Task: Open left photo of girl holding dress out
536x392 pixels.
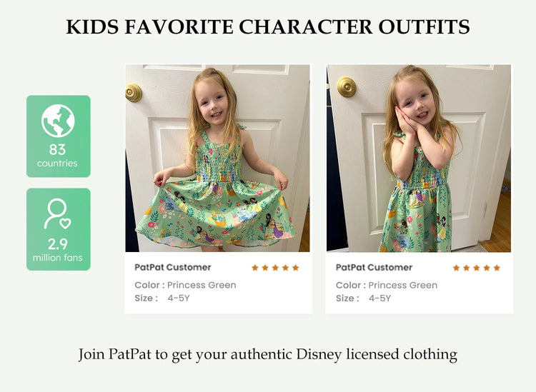Action: click(217, 158)
